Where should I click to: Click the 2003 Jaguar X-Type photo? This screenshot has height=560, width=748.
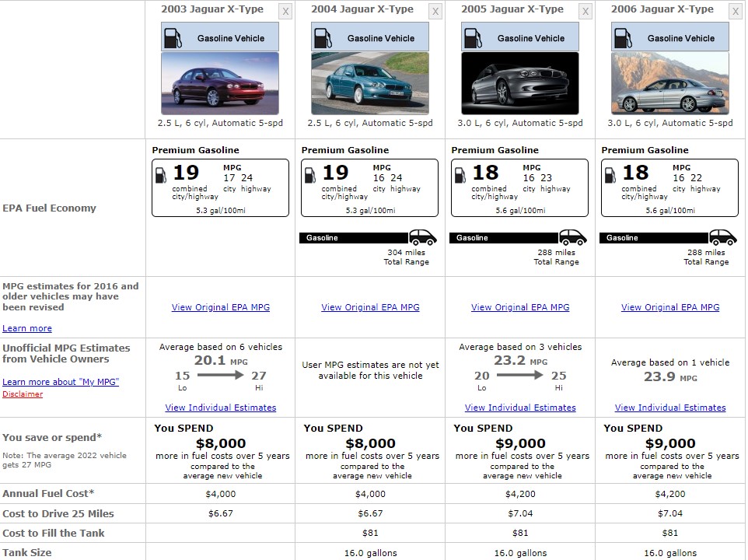[x=220, y=83]
